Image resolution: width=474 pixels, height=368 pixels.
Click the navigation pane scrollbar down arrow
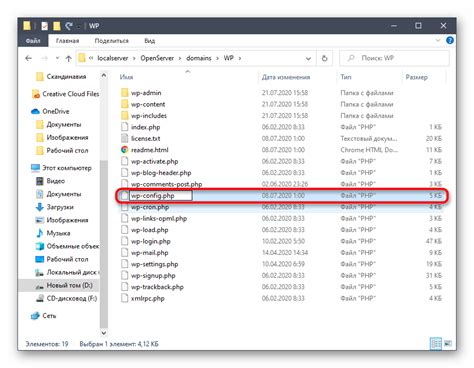[x=104, y=332]
